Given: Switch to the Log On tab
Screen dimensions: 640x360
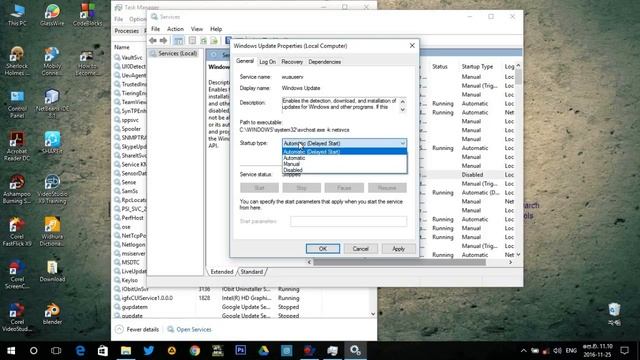Looking at the screenshot, I should tap(267, 62).
